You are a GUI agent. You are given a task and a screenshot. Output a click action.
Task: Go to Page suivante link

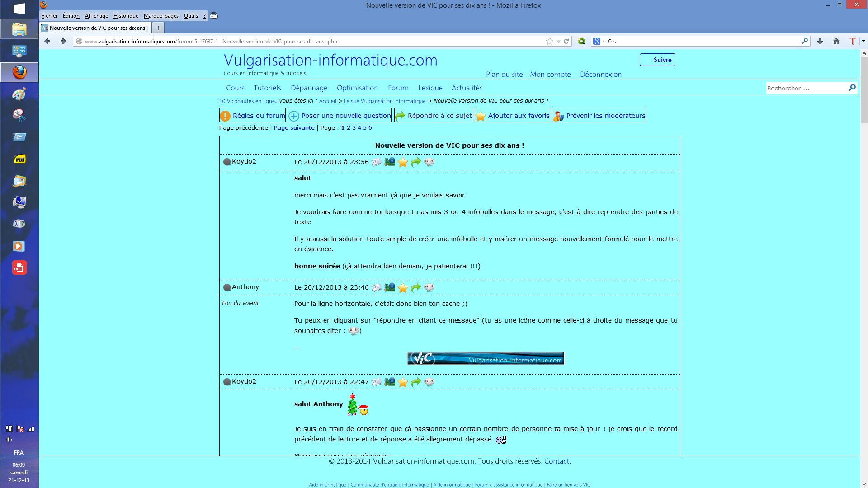tap(294, 128)
